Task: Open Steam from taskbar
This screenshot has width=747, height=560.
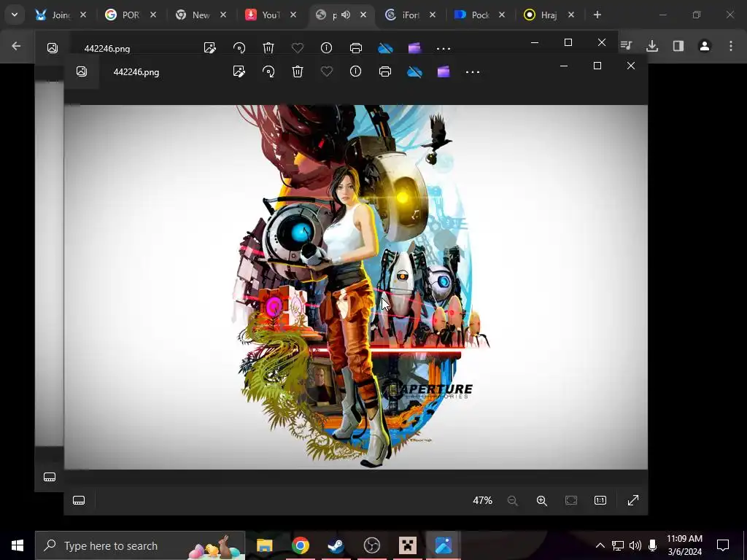Action: coord(336,545)
